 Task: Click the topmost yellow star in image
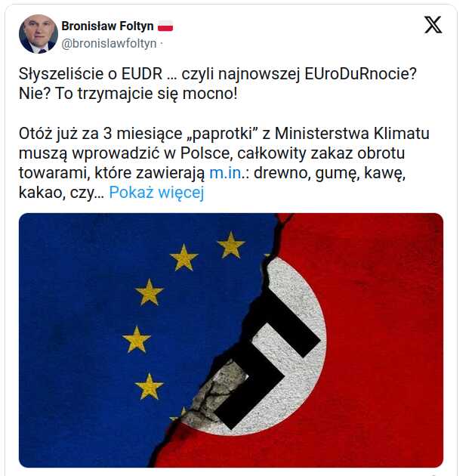coord(231,245)
